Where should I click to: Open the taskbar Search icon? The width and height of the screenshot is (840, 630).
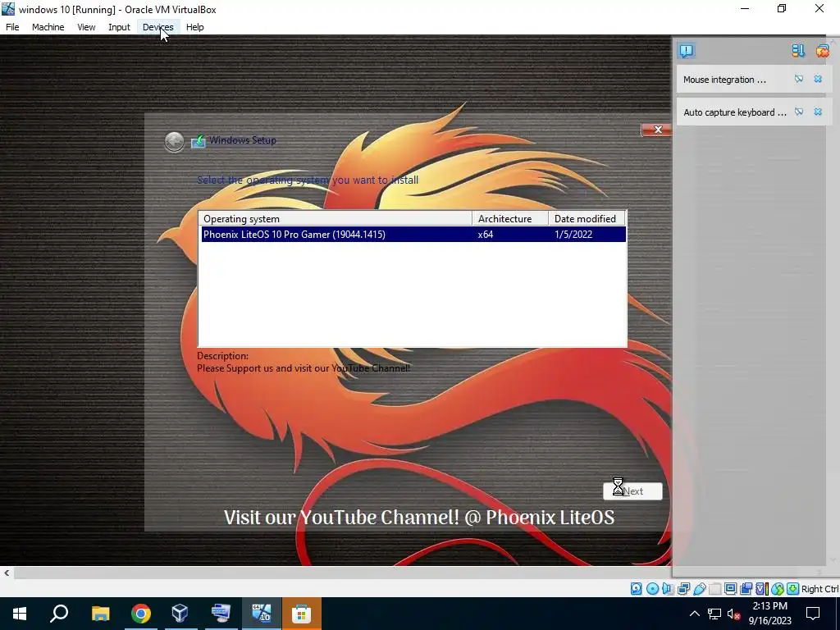tap(59, 614)
